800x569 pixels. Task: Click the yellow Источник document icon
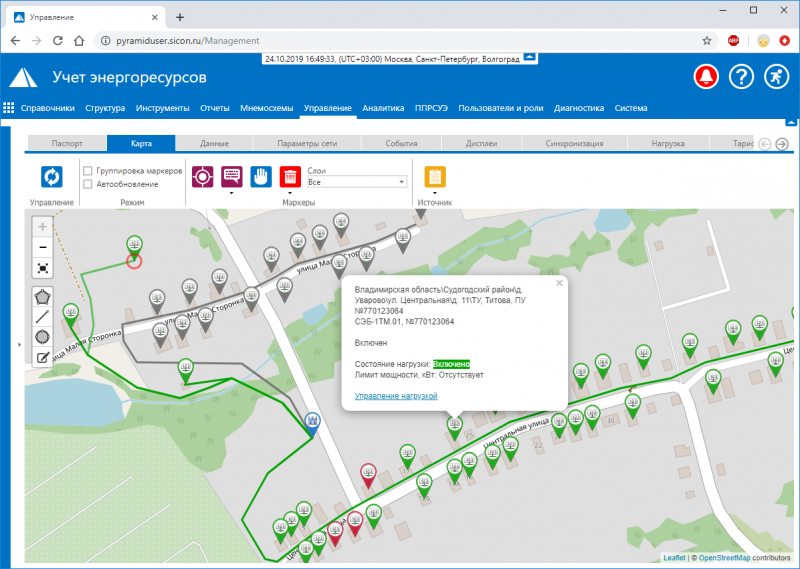click(x=435, y=177)
